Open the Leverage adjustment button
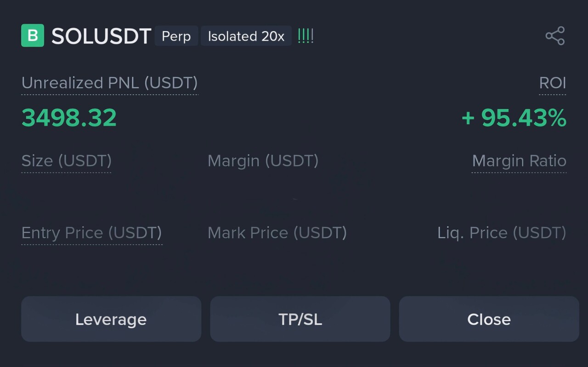This screenshot has width=588, height=367. tap(111, 319)
